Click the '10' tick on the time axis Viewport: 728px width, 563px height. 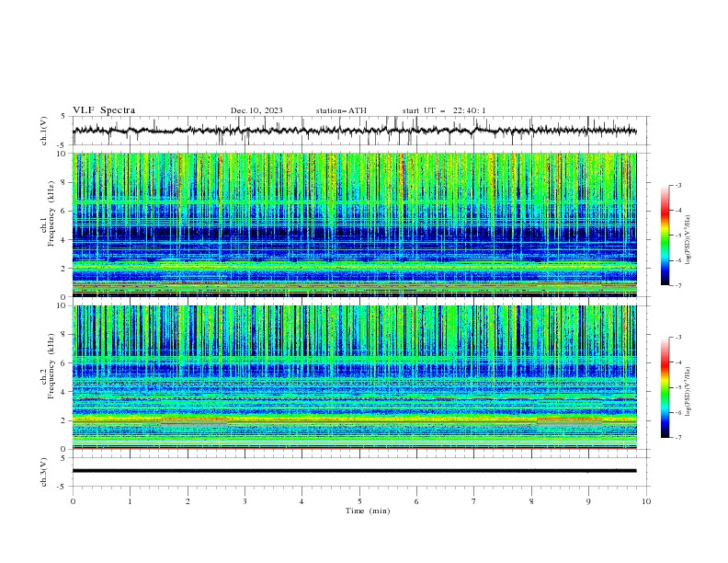(646, 501)
